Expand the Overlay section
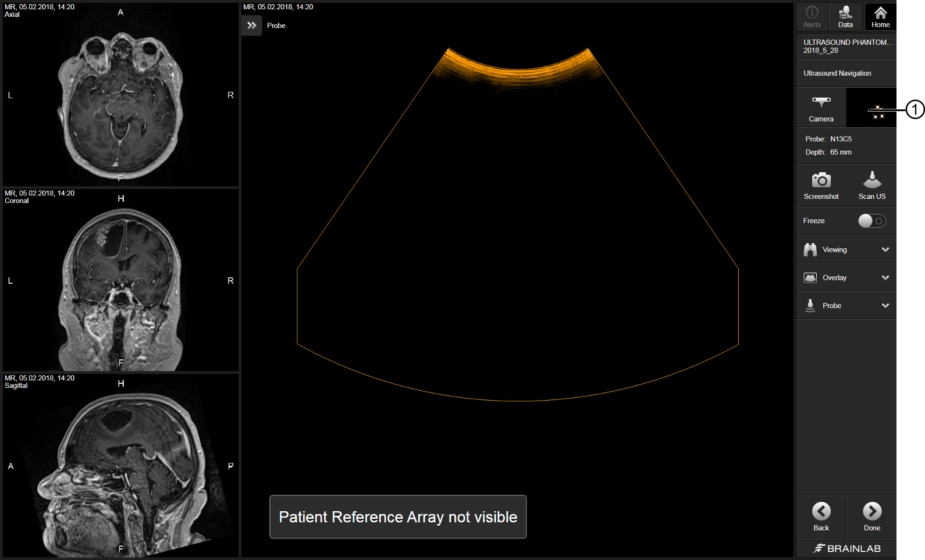This screenshot has width=925, height=560. click(x=846, y=277)
